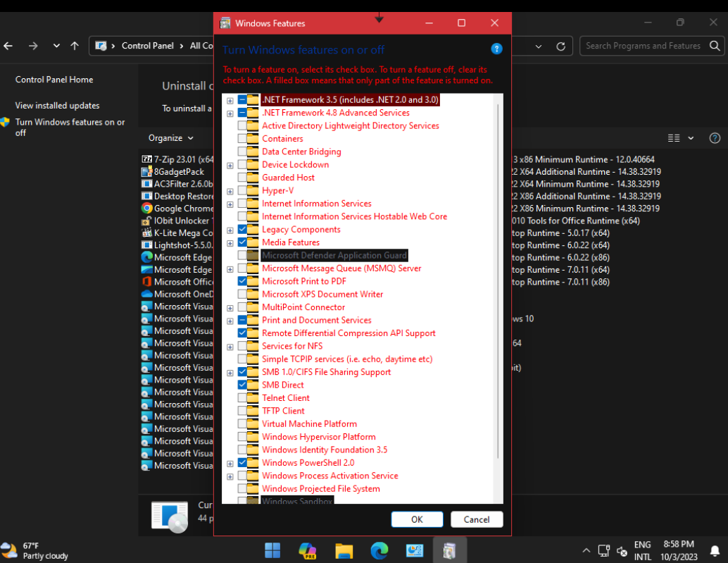Click the shield icon beside Turn Windows features
The width and height of the screenshot is (728, 563).
click(x=5, y=122)
